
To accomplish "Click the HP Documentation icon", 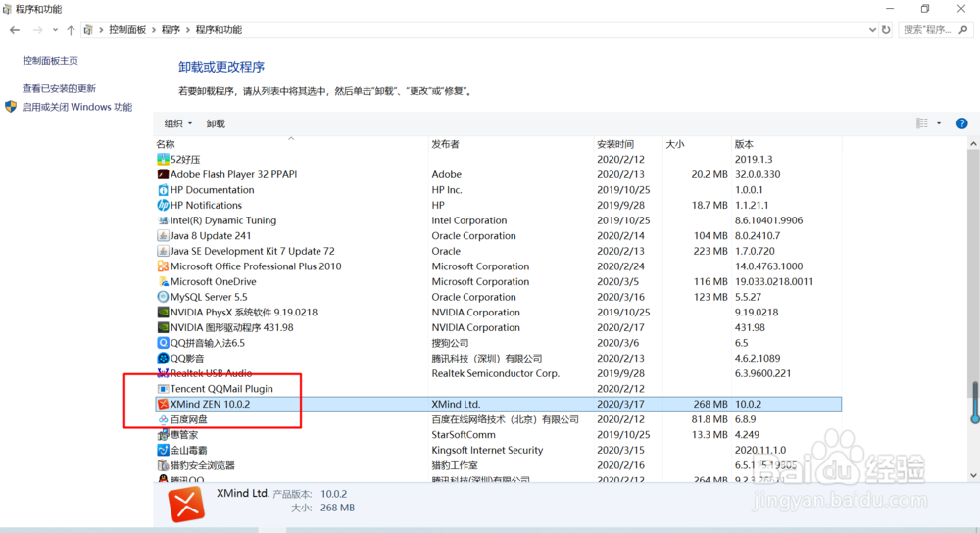I will [163, 190].
